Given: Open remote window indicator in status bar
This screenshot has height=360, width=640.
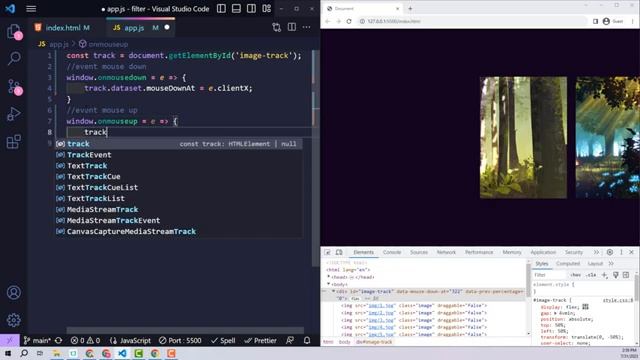Looking at the screenshot, I should point(9,340).
